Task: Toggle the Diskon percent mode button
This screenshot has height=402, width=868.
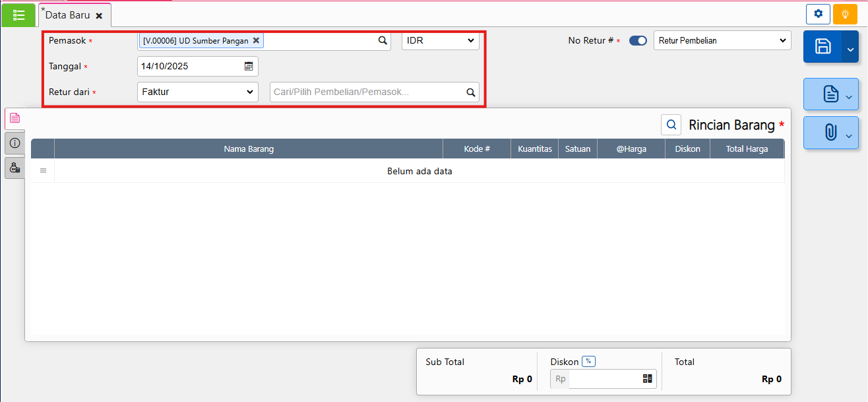Action: tap(588, 362)
